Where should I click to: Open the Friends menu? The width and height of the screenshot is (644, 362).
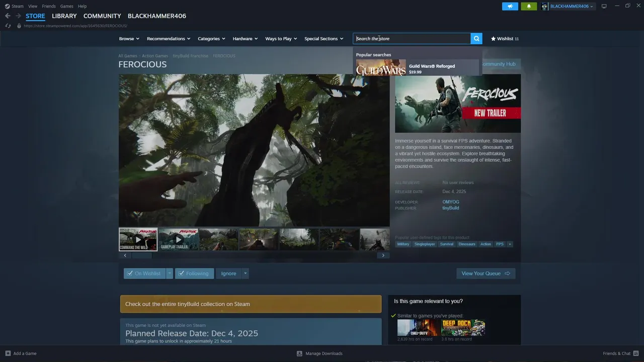point(49,6)
